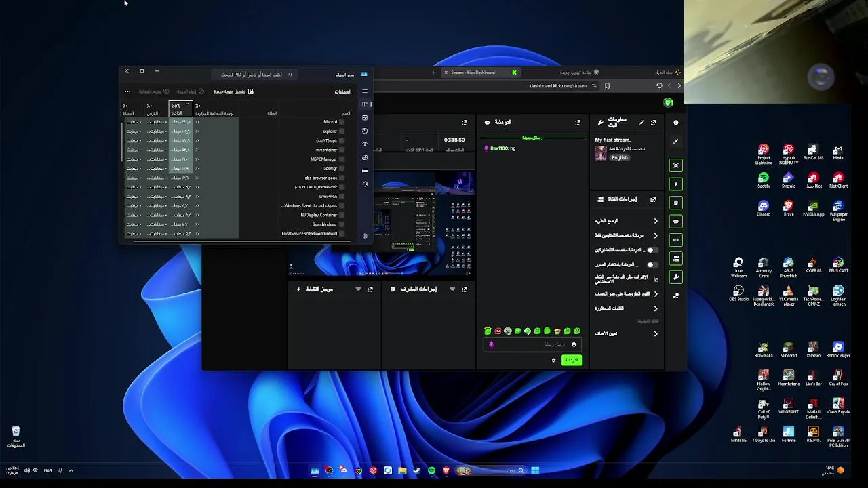Screen dimensions: 868x488
Task: Select the NVDisplay.Container process row
Action: 234,215
